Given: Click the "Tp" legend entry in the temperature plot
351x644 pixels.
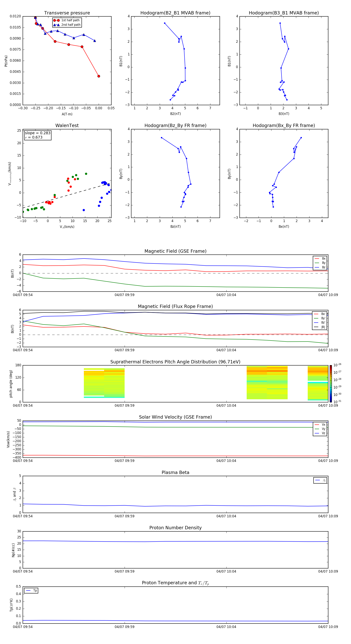Looking at the screenshot, I should 31,591.
